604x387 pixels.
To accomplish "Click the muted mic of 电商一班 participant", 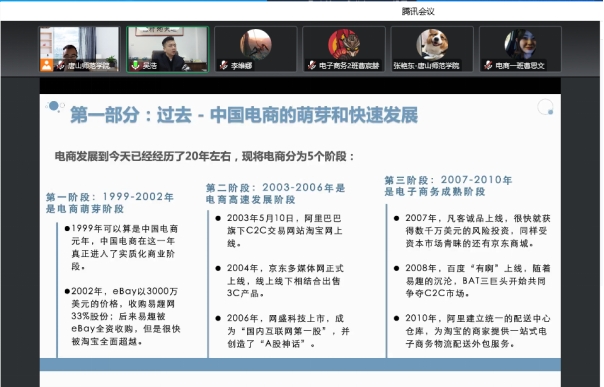I will 488,65.
